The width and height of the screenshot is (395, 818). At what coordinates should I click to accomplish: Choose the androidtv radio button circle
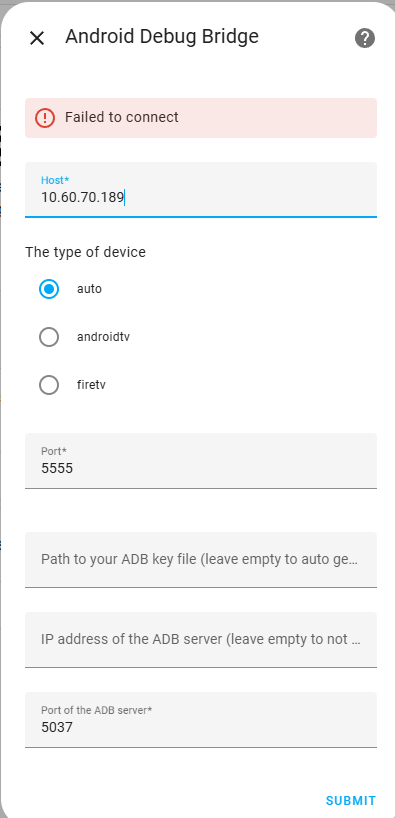coord(49,337)
